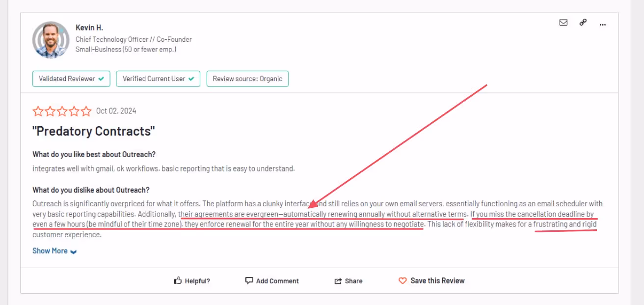Image resolution: width=644 pixels, height=305 pixels.
Task: Click the envelope email icon
Action: tap(563, 23)
